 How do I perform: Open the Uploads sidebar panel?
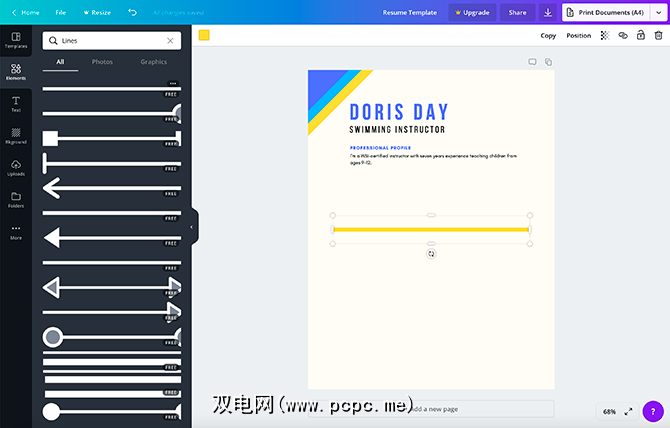click(x=16, y=168)
